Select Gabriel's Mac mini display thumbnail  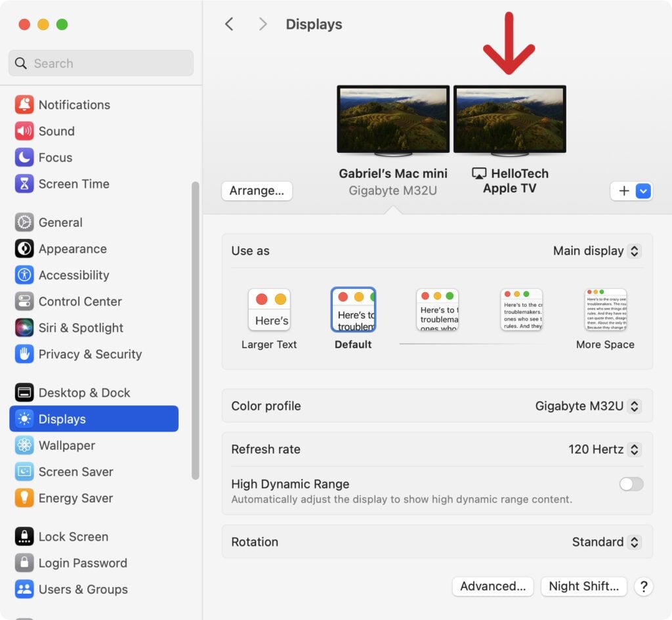(393, 120)
